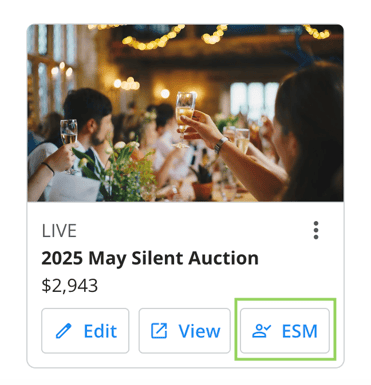Click the green highlight box around ESM
This screenshot has height=385, width=371.
click(x=285, y=329)
